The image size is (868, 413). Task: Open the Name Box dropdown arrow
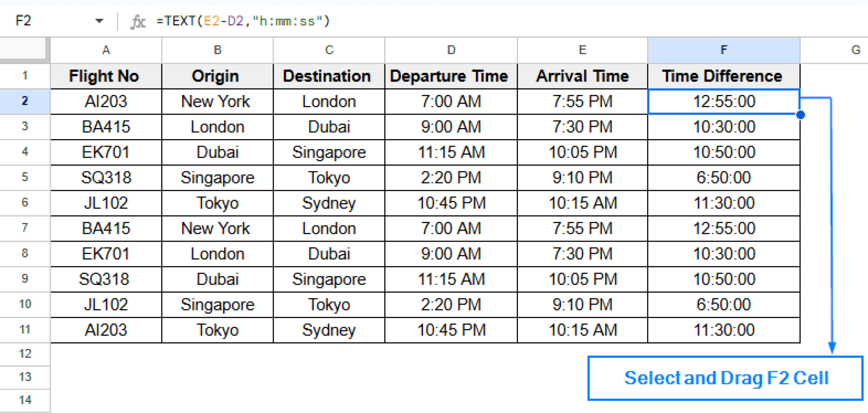coord(100,20)
